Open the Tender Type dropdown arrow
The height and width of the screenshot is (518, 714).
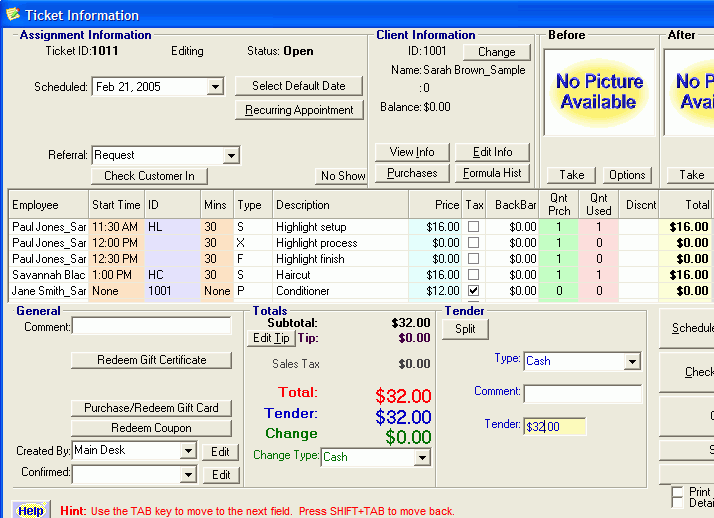632,361
